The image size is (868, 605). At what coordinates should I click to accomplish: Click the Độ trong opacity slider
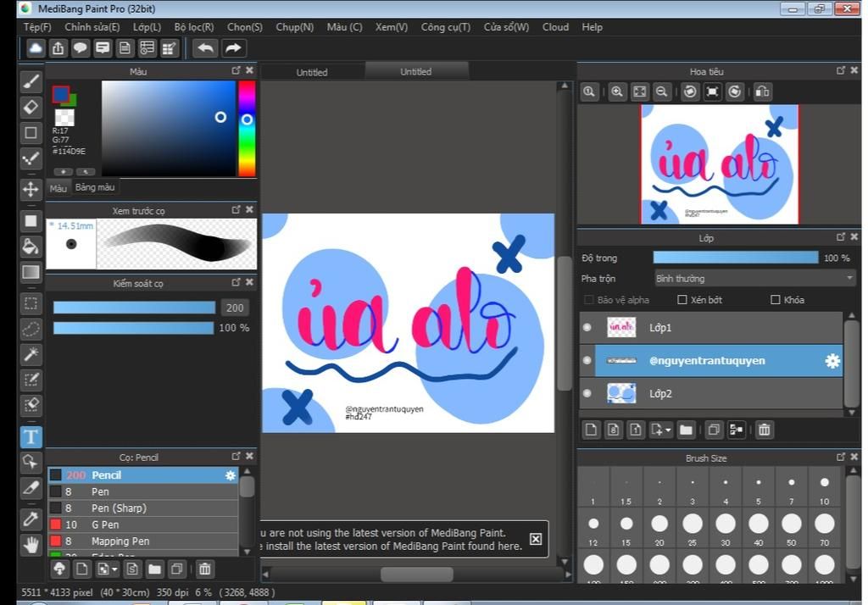(x=736, y=258)
